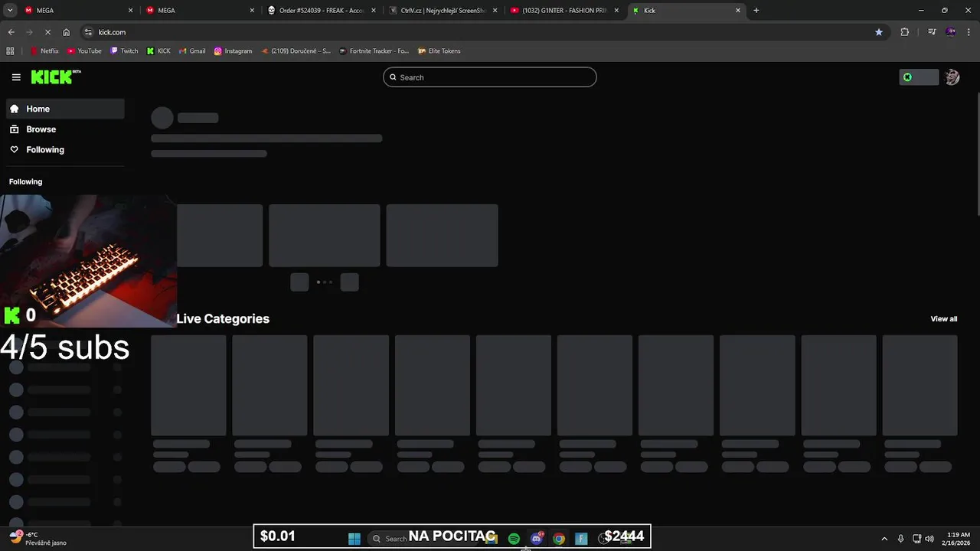This screenshot has width=980, height=551.
Task: Open the tab search dropdown arrow
Action: [x=10, y=11]
